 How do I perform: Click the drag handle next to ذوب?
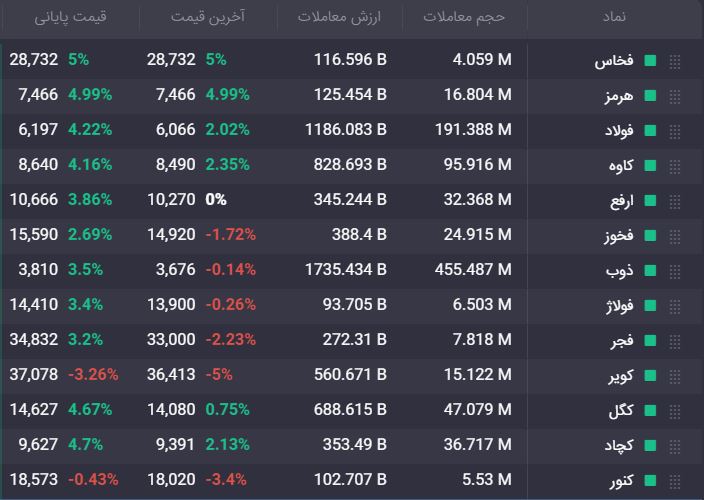point(674,271)
